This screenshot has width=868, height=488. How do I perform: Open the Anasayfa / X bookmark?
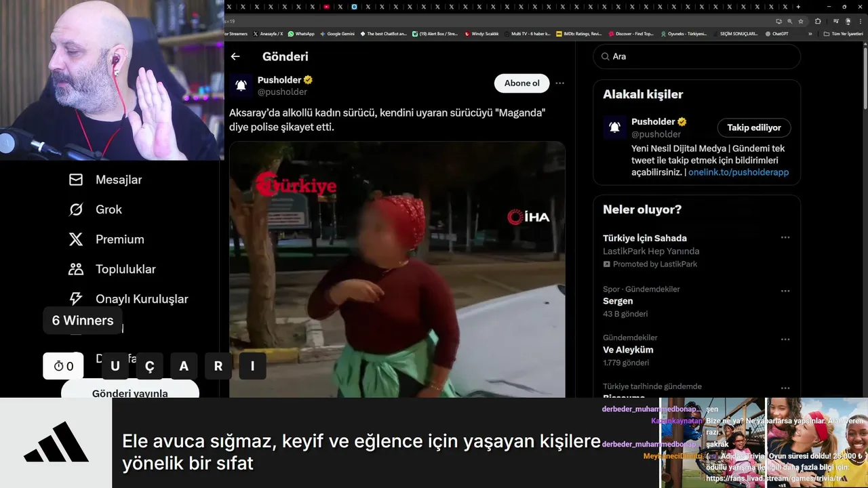point(269,33)
